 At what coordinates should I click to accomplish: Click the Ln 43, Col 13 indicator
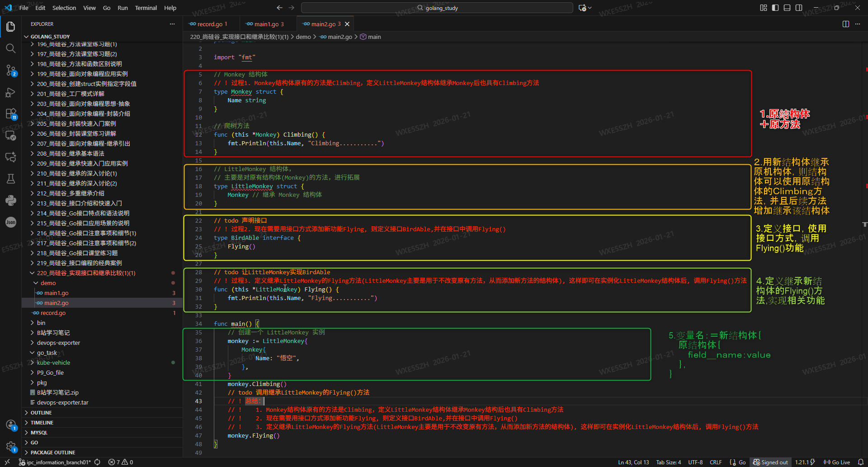(x=633, y=462)
